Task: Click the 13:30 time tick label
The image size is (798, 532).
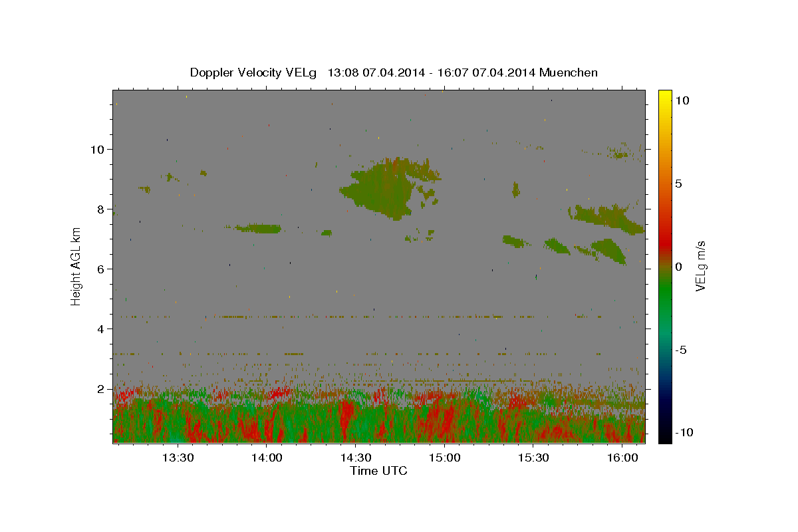Action: [178, 458]
